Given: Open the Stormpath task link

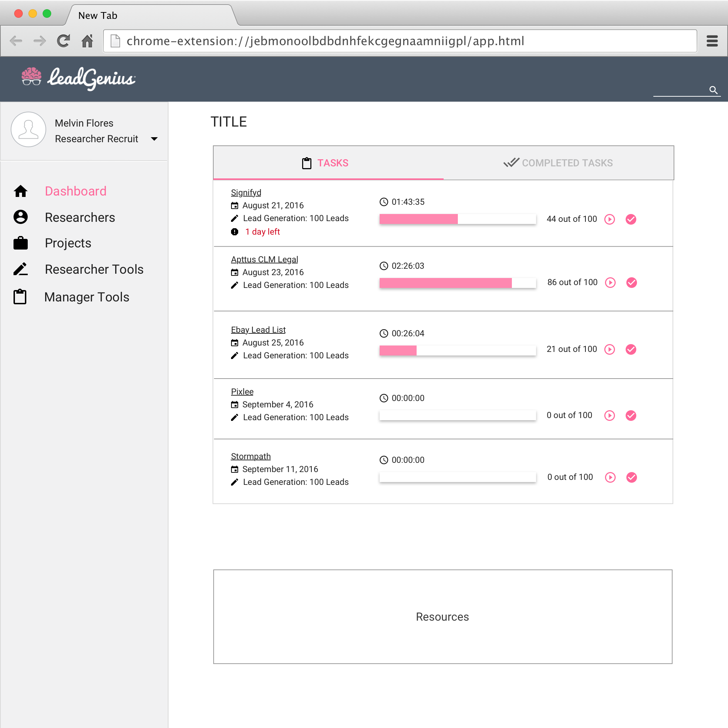Looking at the screenshot, I should click(251, 456).
